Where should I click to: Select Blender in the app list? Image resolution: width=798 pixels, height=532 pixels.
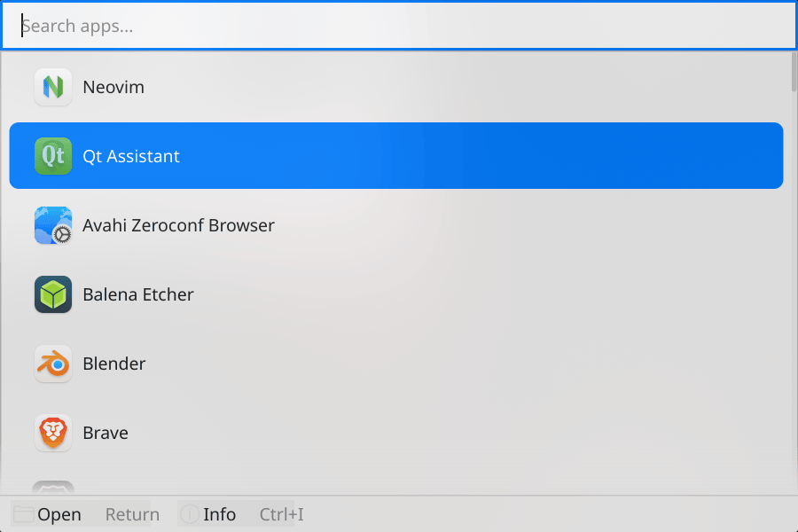(x=396, y=364)
